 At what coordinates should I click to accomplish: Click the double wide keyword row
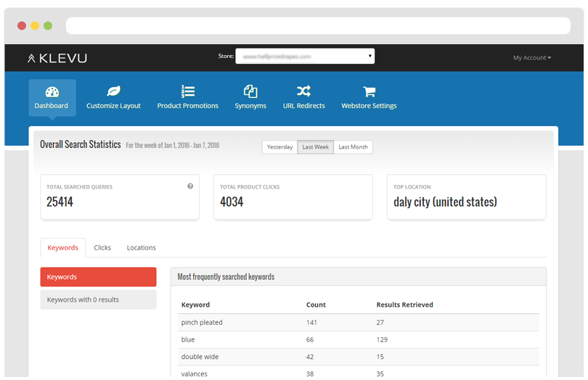pyautogui.click(x=359, y=357)
